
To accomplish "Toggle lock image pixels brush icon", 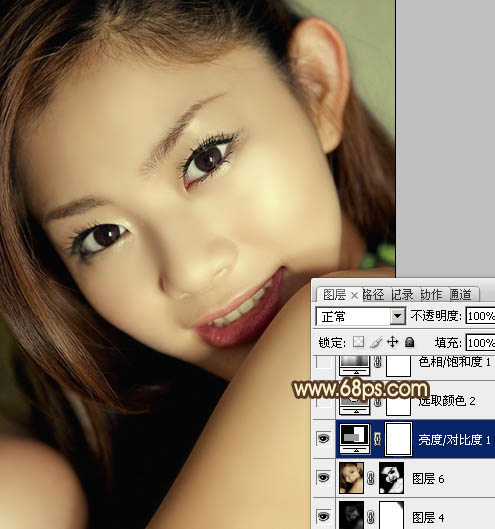I will pyautogui.click(x=376, y=342).
